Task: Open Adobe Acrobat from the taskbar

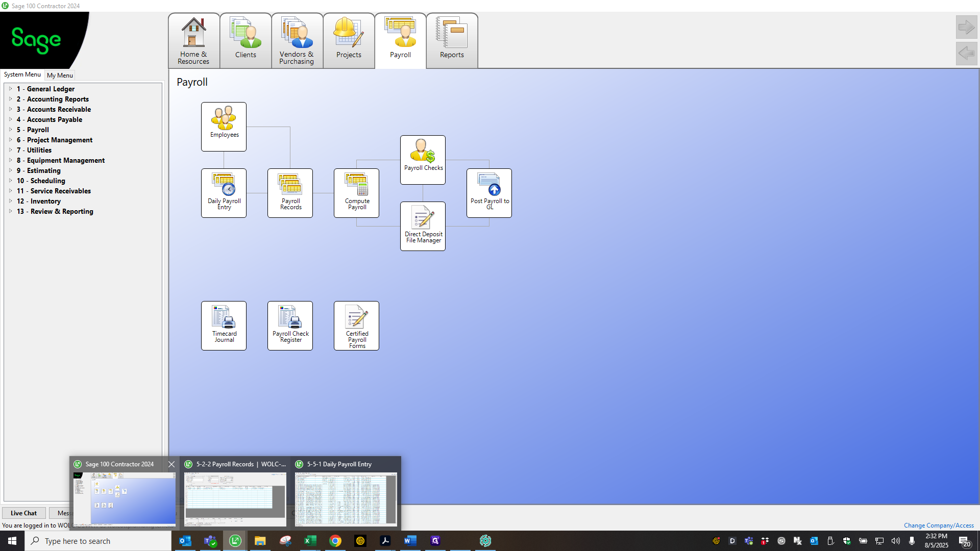Action: pos(385,541)
